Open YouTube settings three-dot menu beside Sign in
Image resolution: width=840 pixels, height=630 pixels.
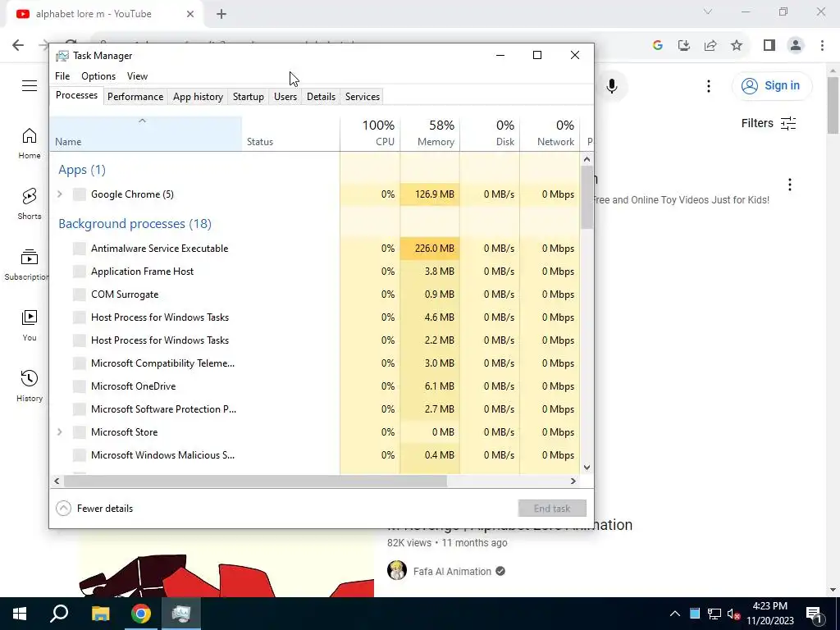(708, 85)
